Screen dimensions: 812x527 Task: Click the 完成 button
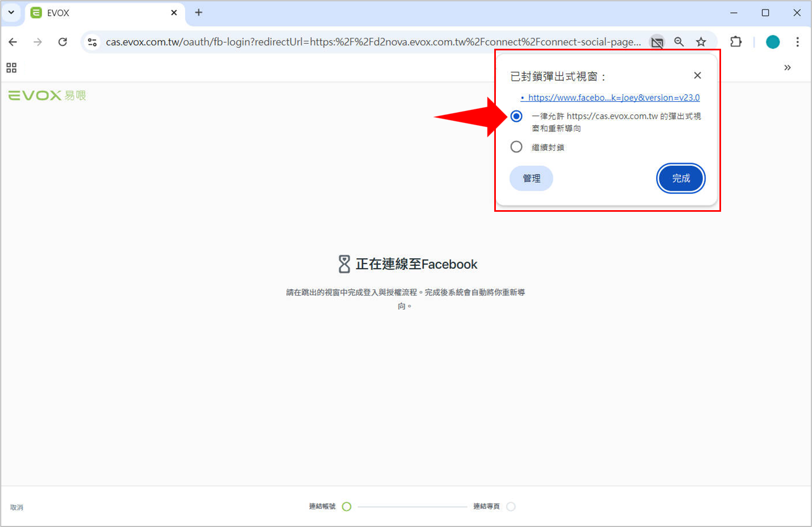(x=681, y=178)
